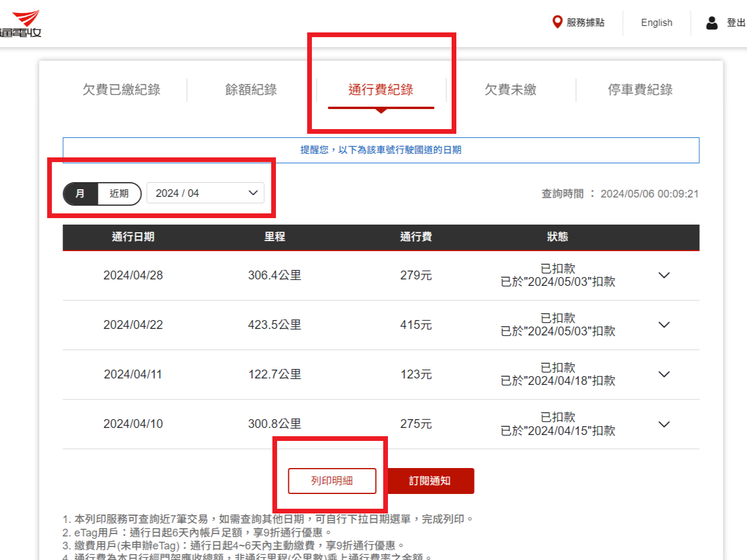This screenshot has width=747, height=560.
Task: Open the 停車費紀錄 tab
Action: (640, 90)
